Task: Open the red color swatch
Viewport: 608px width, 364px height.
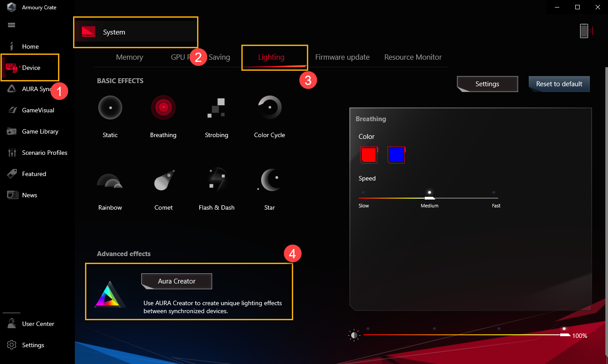Action: pyautogui.click(x=369, y=155)
